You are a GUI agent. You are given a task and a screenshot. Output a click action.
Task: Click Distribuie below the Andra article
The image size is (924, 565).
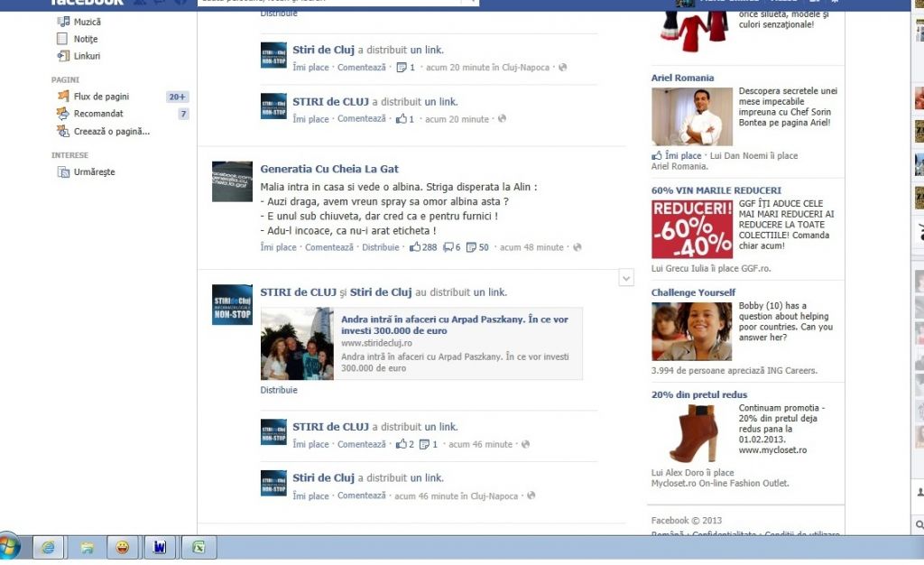click(x=279, y=390)
